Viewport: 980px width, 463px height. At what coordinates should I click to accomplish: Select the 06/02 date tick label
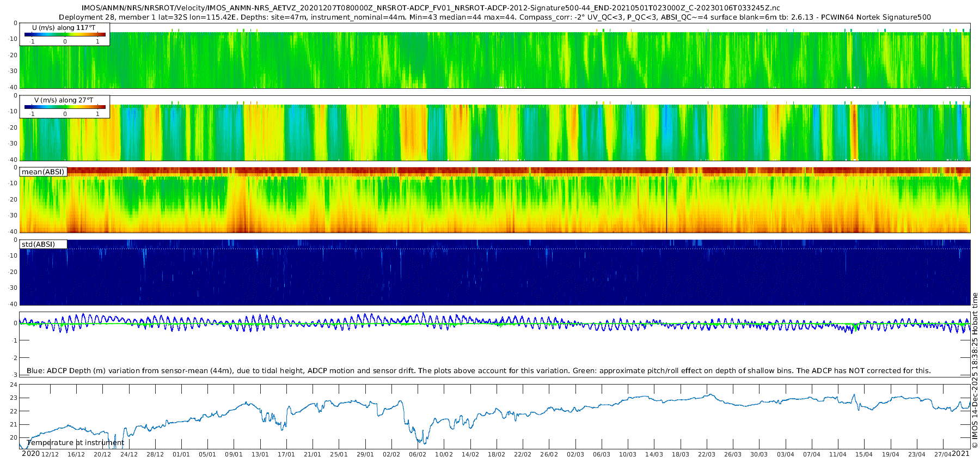pyautogui.click(x=418, y=454)
